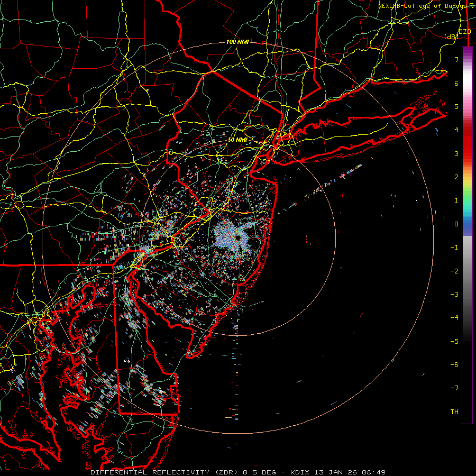Click the "6" value on the dB scale
The height and width of the screenshot is (476, 476).
coord(456,83)
